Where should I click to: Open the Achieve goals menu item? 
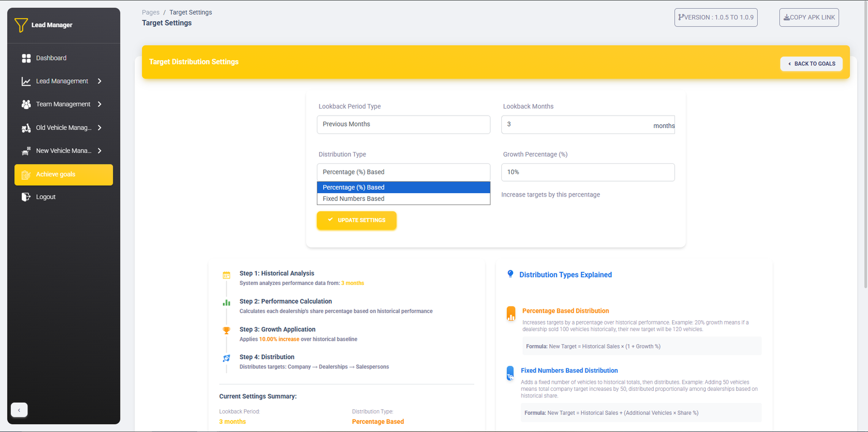[x=63, y=175]
